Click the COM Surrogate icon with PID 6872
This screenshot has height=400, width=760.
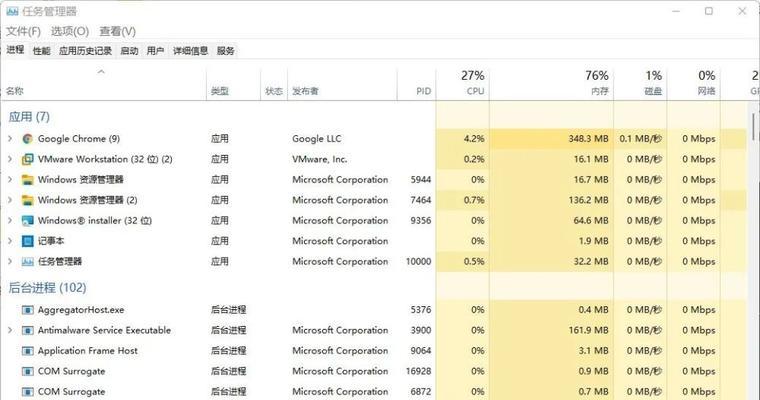(x=28, y=392)
